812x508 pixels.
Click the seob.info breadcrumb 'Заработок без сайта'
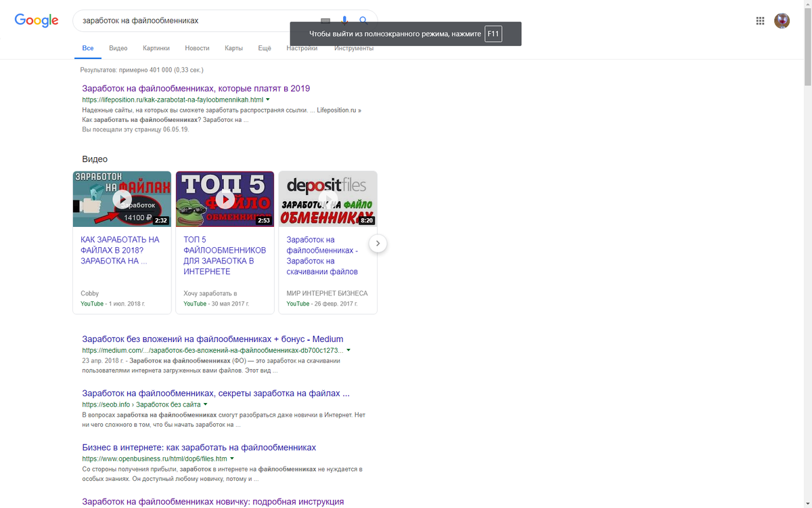[x=168, y=404]
